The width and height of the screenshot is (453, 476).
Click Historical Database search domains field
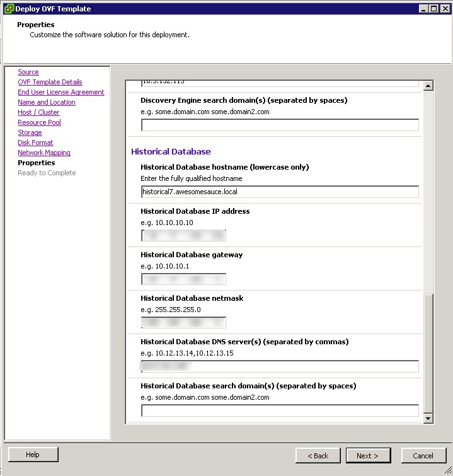[280, 411]
